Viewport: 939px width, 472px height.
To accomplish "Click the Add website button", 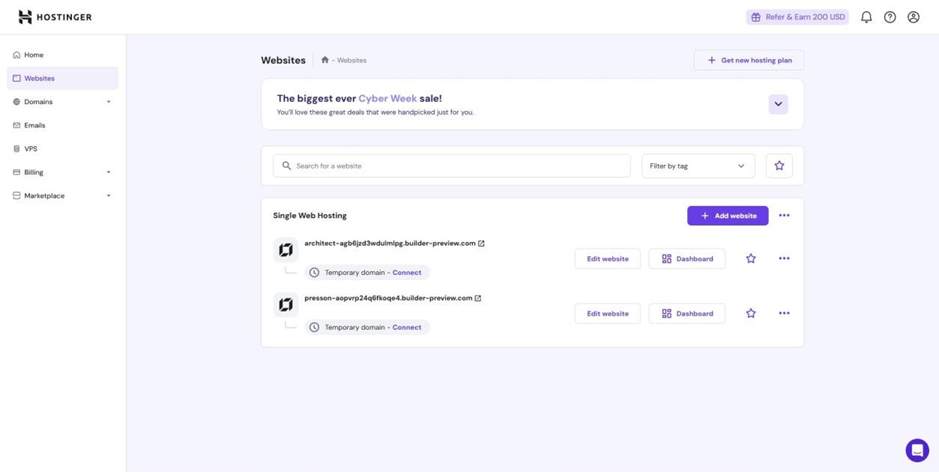I will pyautogui.click(x=728, y=216).
